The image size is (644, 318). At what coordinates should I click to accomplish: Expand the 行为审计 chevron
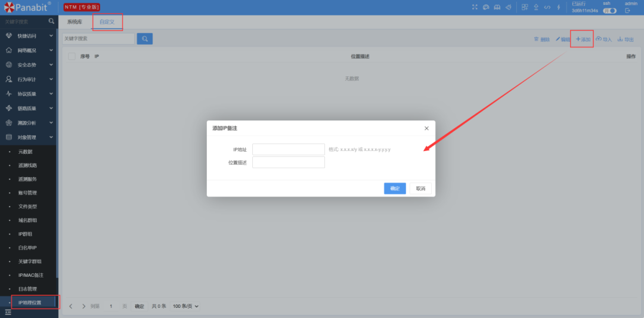[51, 79]
